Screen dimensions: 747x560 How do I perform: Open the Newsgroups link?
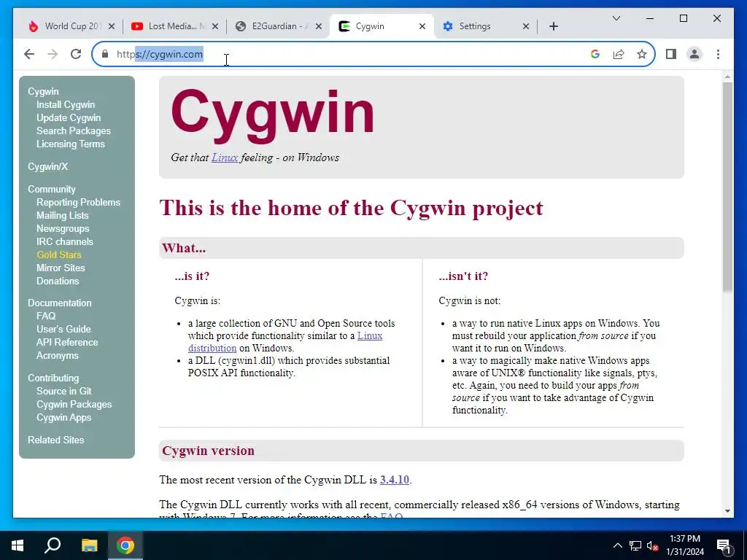pyautogui.click(x=63, y=228)
